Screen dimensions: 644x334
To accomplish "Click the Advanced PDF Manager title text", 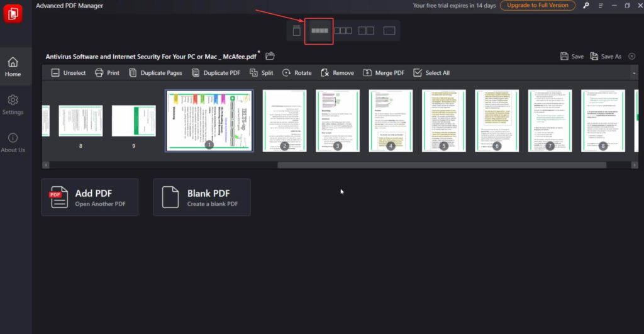I will (x=69, y=6).
